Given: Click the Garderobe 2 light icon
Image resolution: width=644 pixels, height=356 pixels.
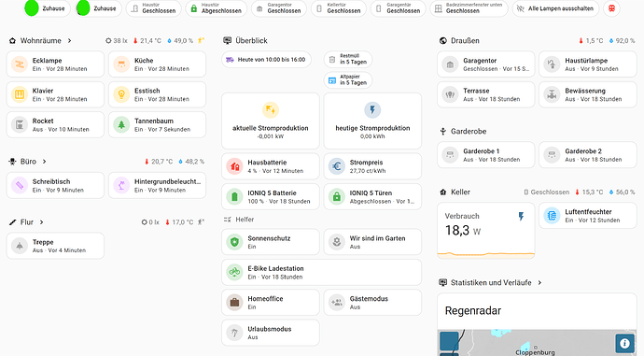Looking at the screenshot, I should tap(552, 155).
